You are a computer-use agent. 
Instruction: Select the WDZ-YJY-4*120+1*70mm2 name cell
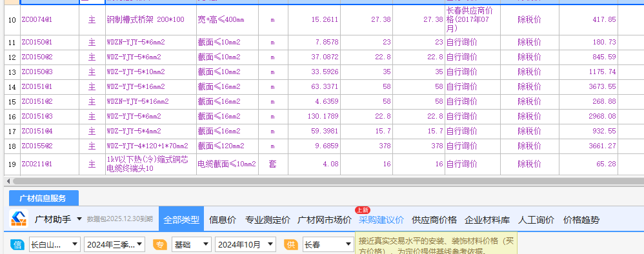tap(151, 146)
